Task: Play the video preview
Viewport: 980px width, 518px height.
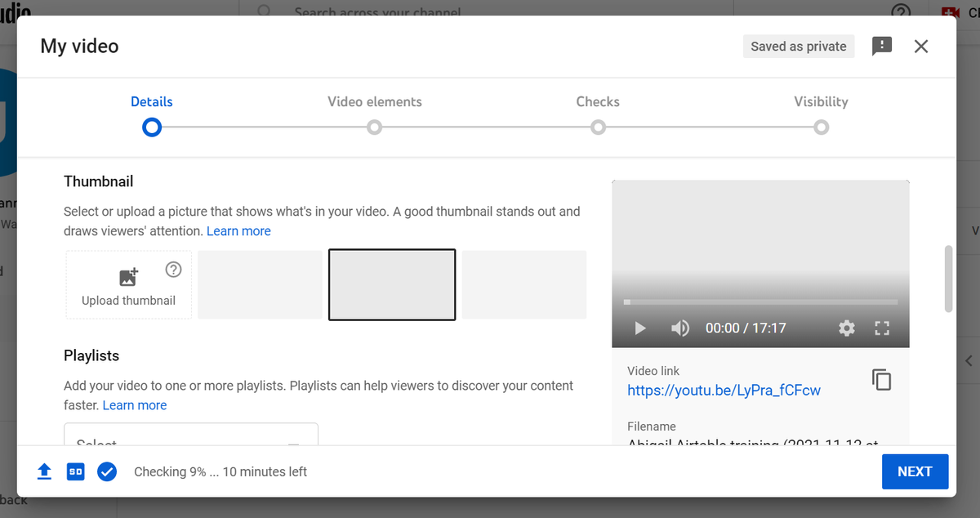Action: pyautogui.click(x=640, y=328)
